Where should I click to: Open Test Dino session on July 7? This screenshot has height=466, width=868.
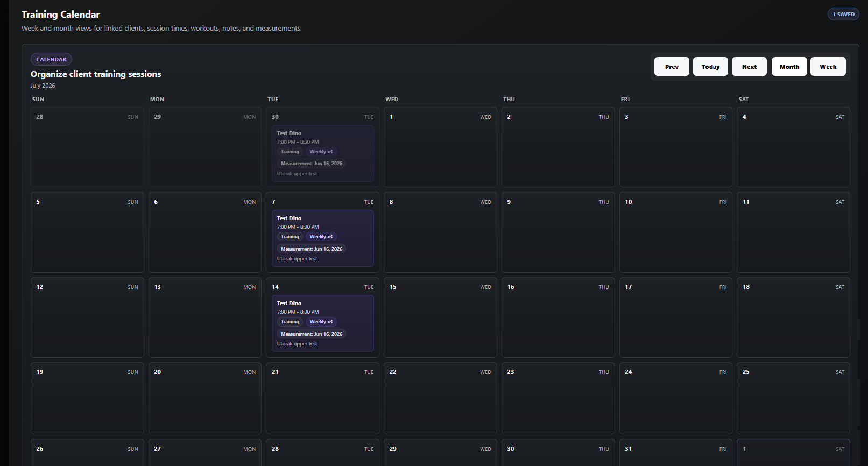pos(323,238)
